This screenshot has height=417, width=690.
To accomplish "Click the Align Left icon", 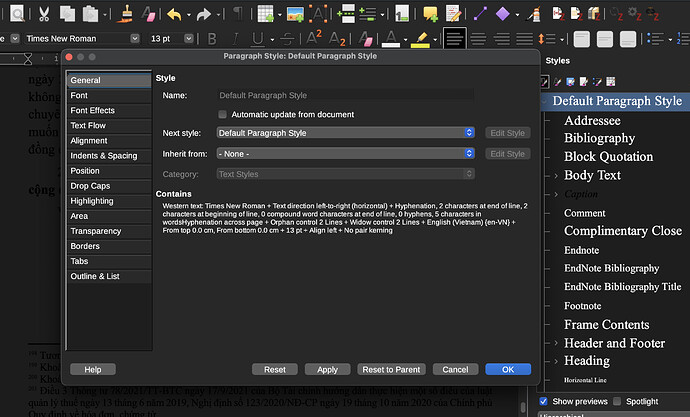I will 455,39.
